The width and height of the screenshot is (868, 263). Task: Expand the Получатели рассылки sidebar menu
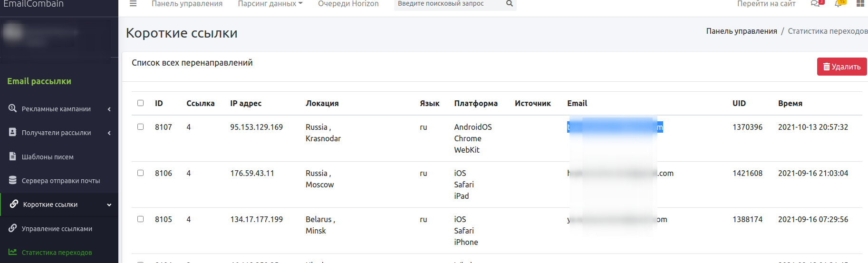point(56,133)
